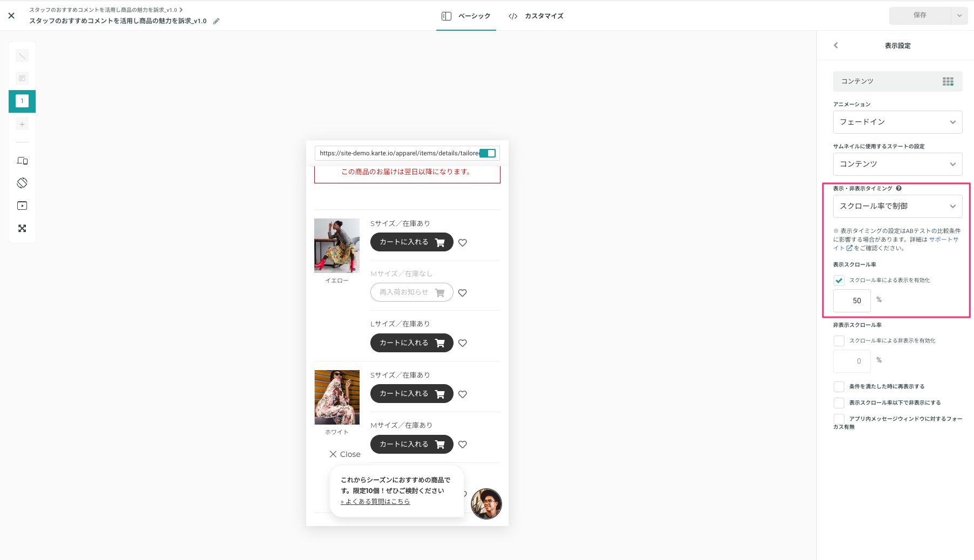Open the save options dropdown arrow
Image resolution: width=974 pixels, height=560 pixels.
(x=959, y=16)
